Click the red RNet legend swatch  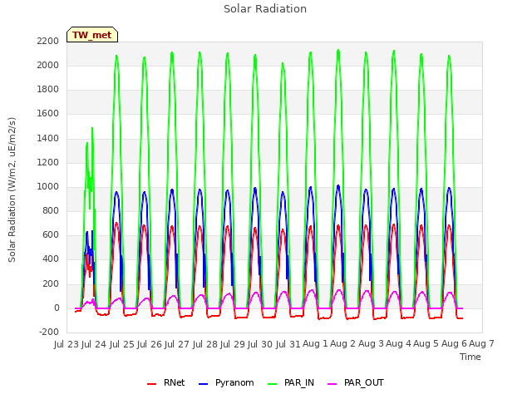click(x=151, y=384)
